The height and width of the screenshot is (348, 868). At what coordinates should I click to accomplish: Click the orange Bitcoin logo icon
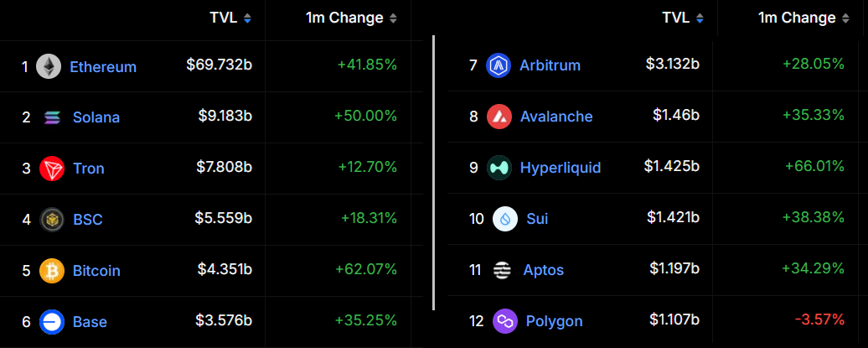(x=52, y=271)
